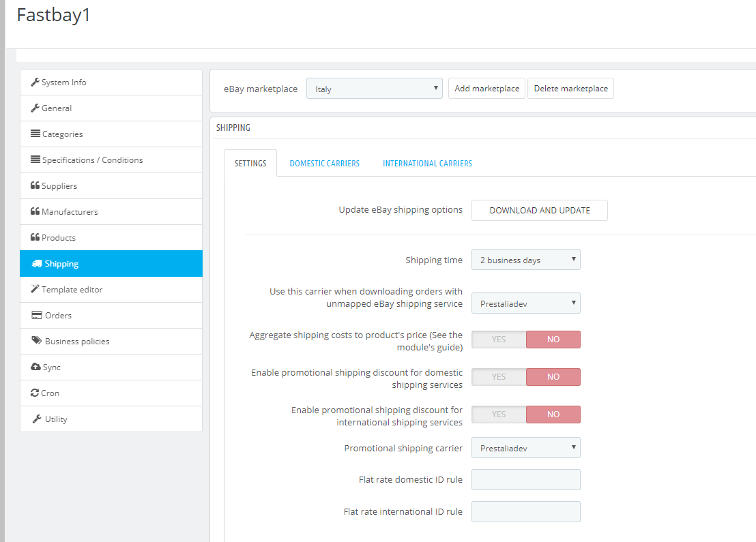Click the "eBay marketplace" label
Viewport: 756px width, 542px height.
[261, 89]
